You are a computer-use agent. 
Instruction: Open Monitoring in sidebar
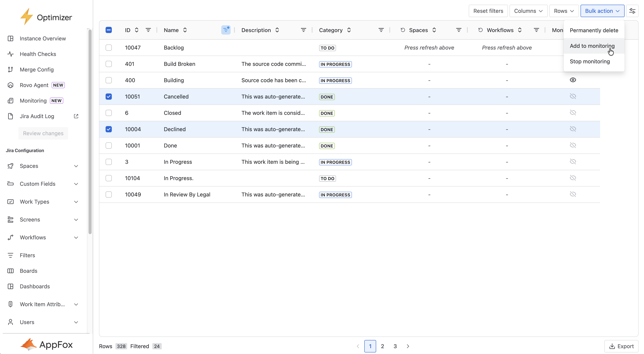[33, 101]
